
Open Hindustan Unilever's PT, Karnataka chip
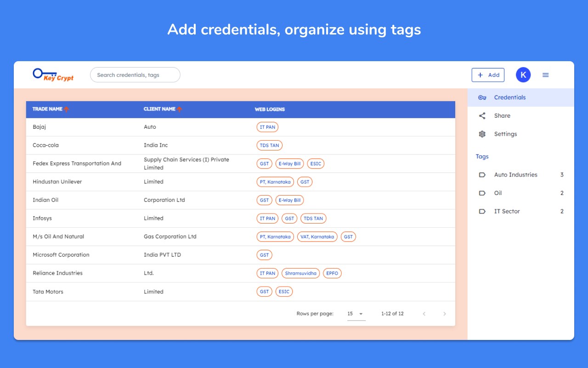[x=275, y=182]
